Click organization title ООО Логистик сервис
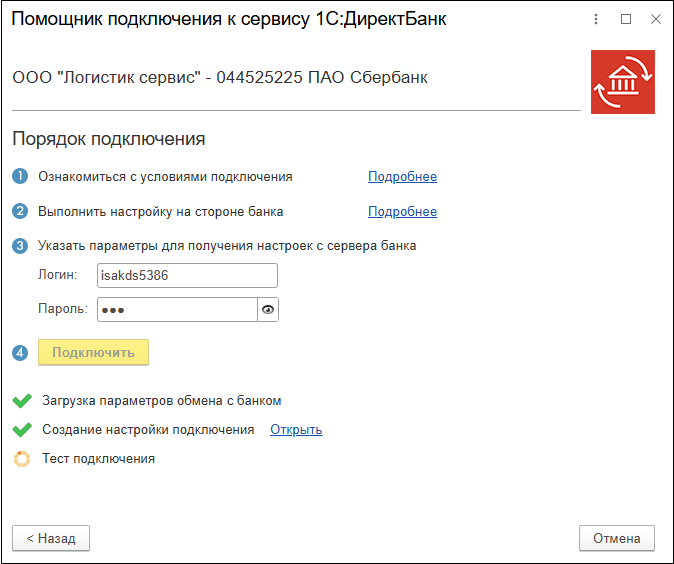Screen dimensions: 674x564 220,77
